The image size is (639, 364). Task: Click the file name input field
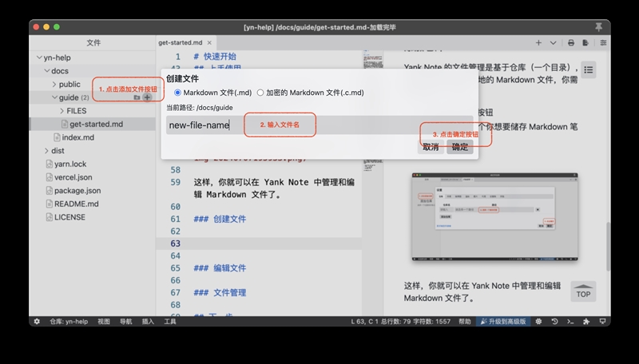click(x=320, y=125)
